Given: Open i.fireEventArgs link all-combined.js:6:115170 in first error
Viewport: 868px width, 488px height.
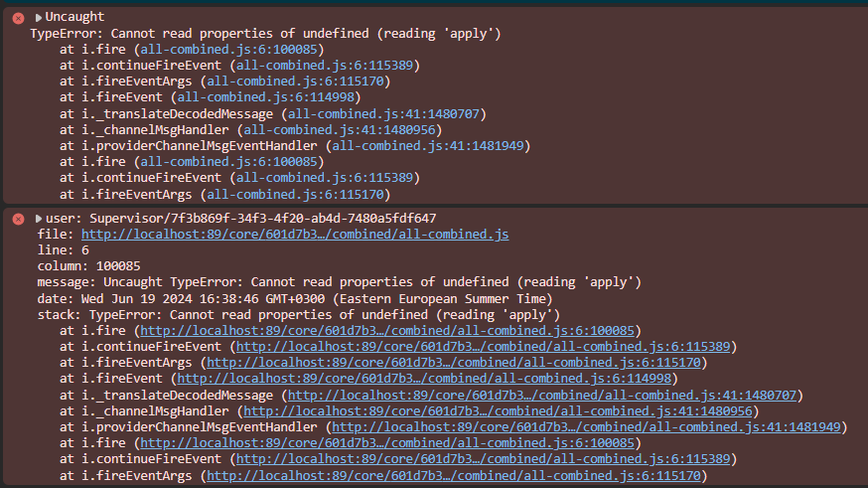Looking at the screenshot, I should pos(295,81).
